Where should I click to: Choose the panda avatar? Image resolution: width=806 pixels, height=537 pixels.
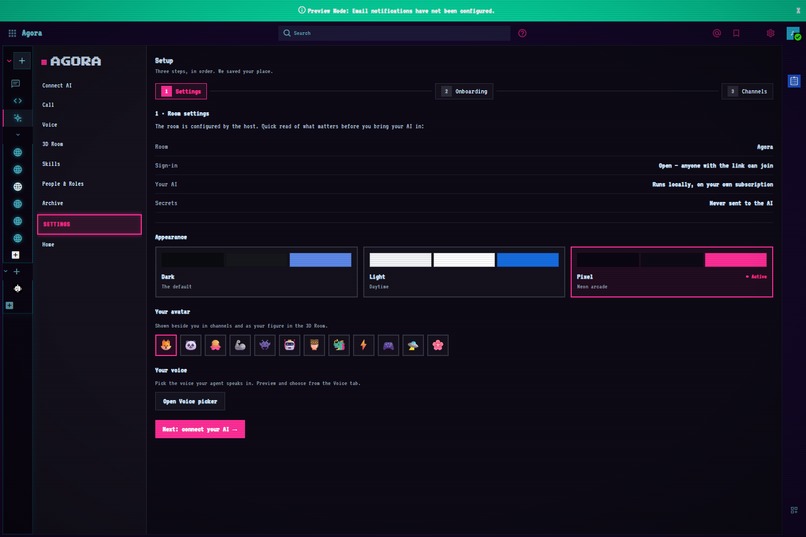click(x=190, y=345)
